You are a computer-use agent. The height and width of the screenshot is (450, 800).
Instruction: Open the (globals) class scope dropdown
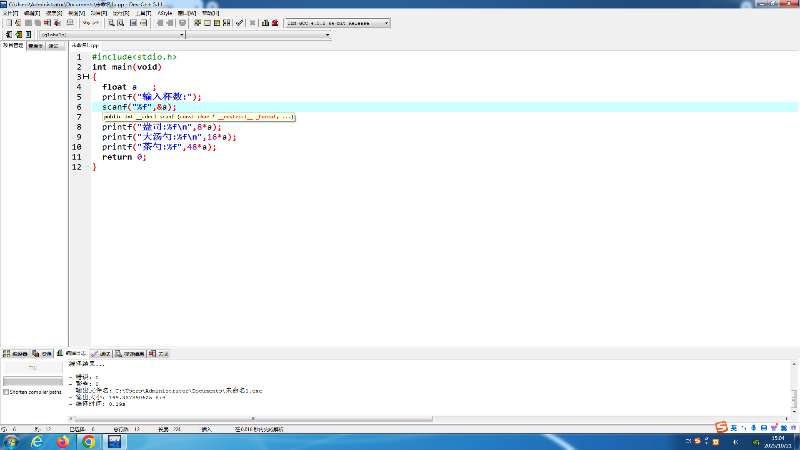(182, 35)
